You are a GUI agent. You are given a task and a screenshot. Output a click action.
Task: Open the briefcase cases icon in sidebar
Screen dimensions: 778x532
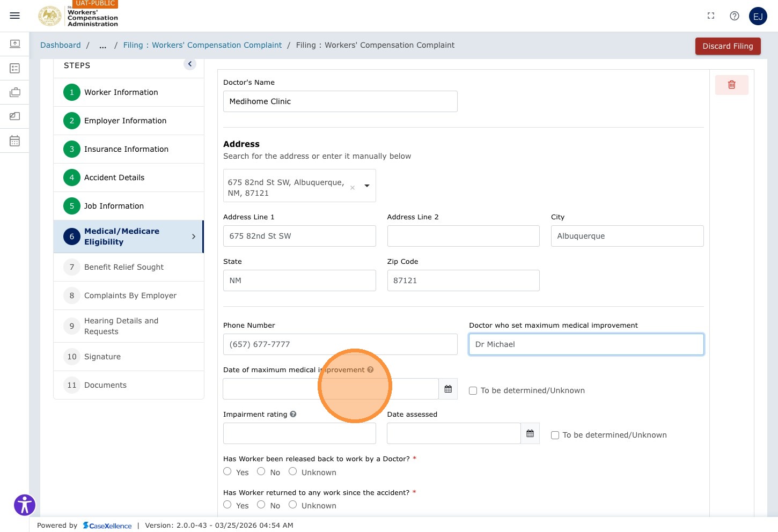tap(15, 92)
